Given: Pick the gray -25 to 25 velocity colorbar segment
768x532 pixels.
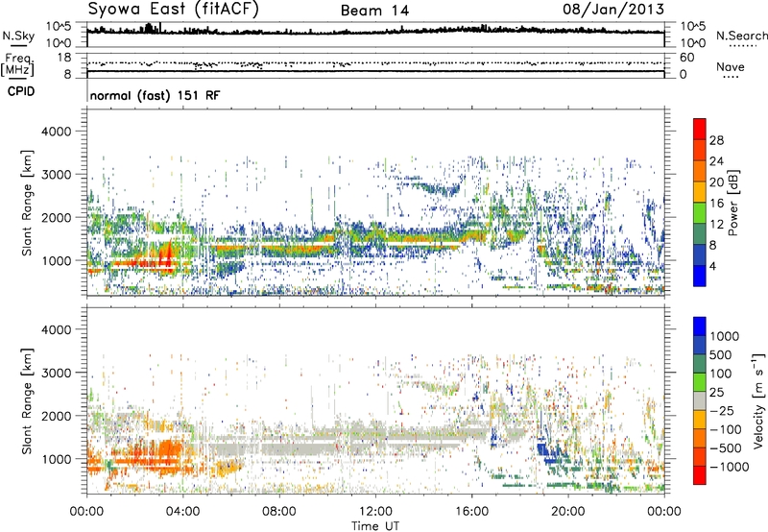Looking at the screenshot, I should pyautogui.click(x=700, y=401).
